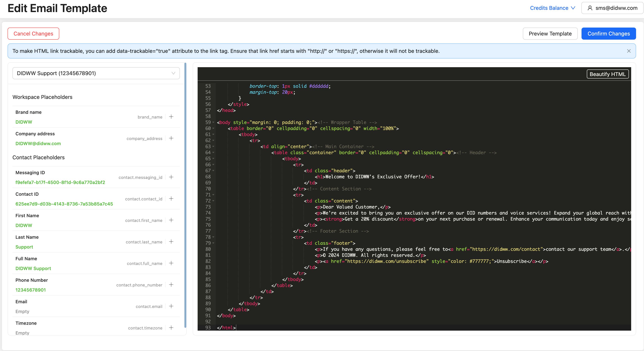
Task: Dismiss the trackable link info banner
Action: (x=629, y=51)
